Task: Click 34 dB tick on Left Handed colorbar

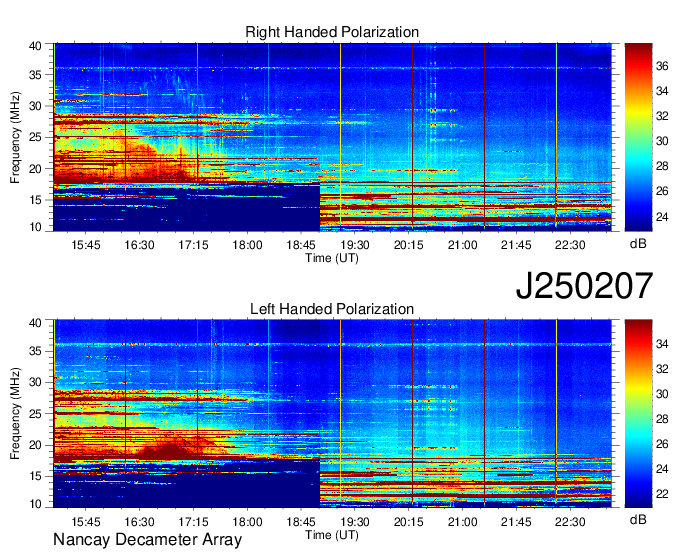Action: pos(662,344)
